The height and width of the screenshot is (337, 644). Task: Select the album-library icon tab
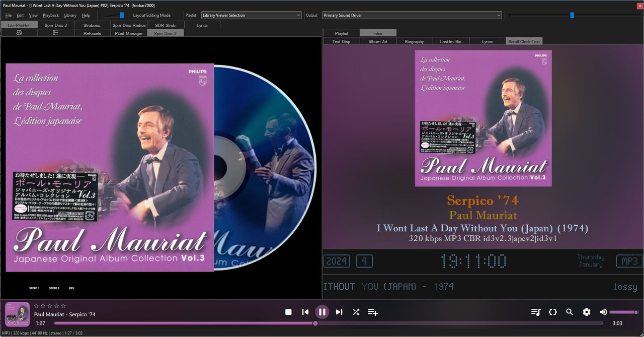pos(19,33)
